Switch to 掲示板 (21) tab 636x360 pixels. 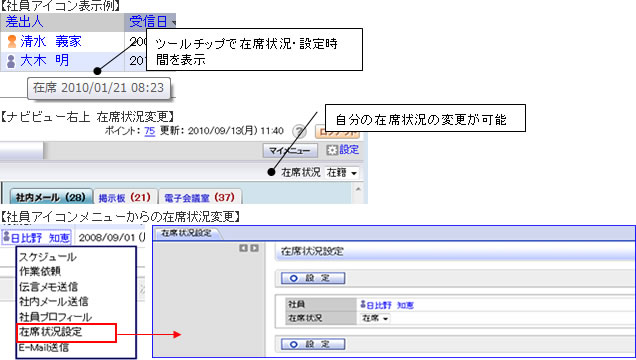pyautogui.click(x=125, y=197)
